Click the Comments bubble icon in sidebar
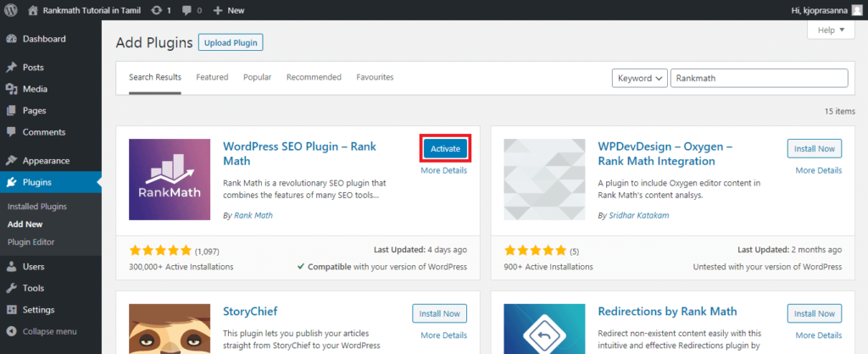 [11, 132]
